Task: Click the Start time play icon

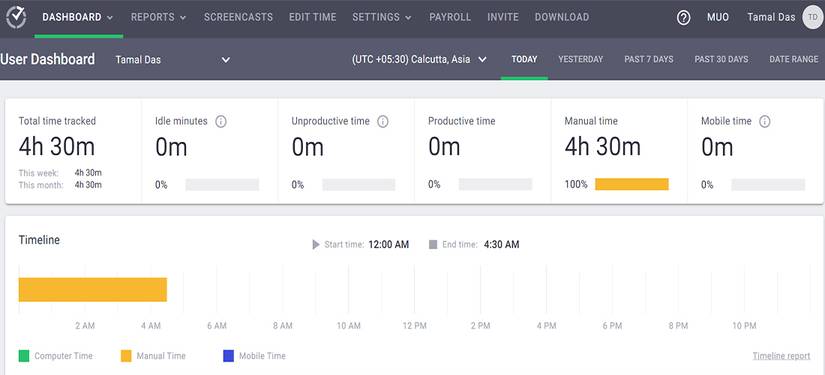Action: (x=316, y=245)
